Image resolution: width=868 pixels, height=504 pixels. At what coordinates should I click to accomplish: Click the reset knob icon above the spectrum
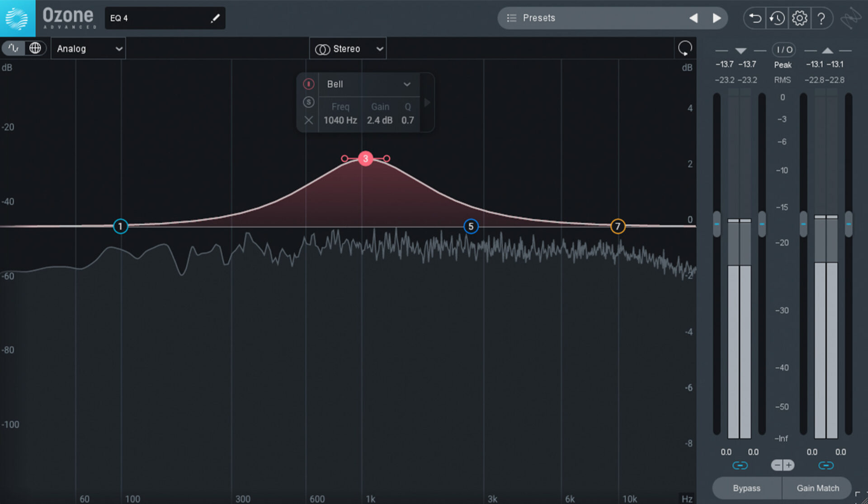684,48
